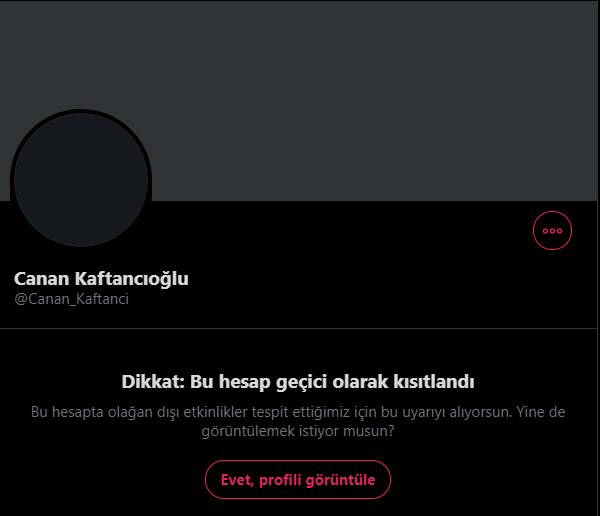Open the three-dot more options menu

coord(552,230)
